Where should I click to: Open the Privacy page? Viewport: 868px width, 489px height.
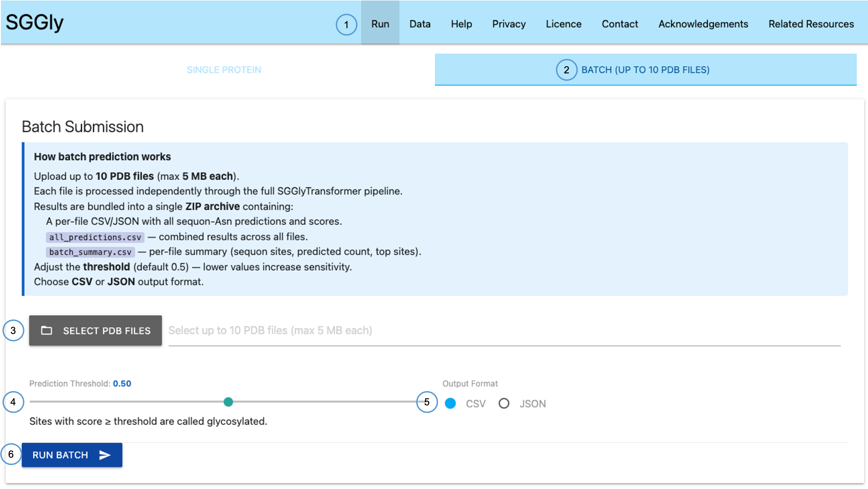pos(509,24)
